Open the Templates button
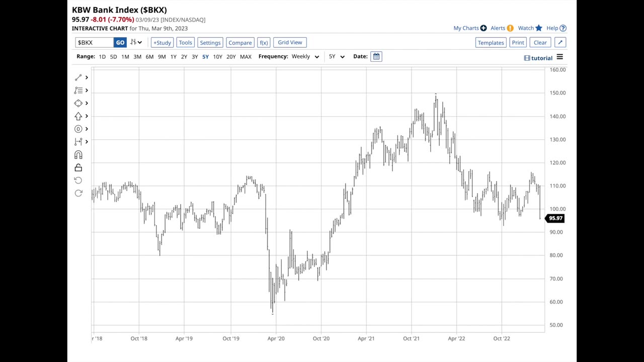644x362 pixels. click(491, 43)
